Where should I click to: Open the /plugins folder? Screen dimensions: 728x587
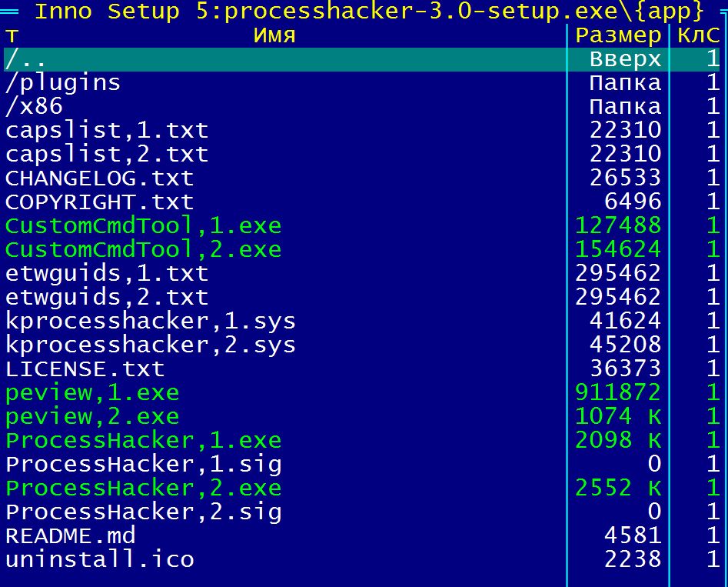(63, 83)
